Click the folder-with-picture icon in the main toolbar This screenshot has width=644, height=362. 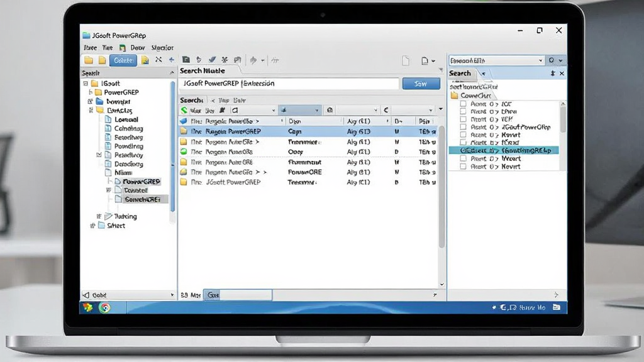145,60
